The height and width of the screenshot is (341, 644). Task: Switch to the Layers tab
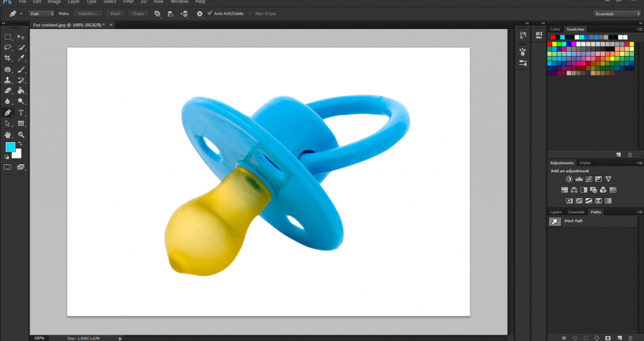click(x=556, y=212)
